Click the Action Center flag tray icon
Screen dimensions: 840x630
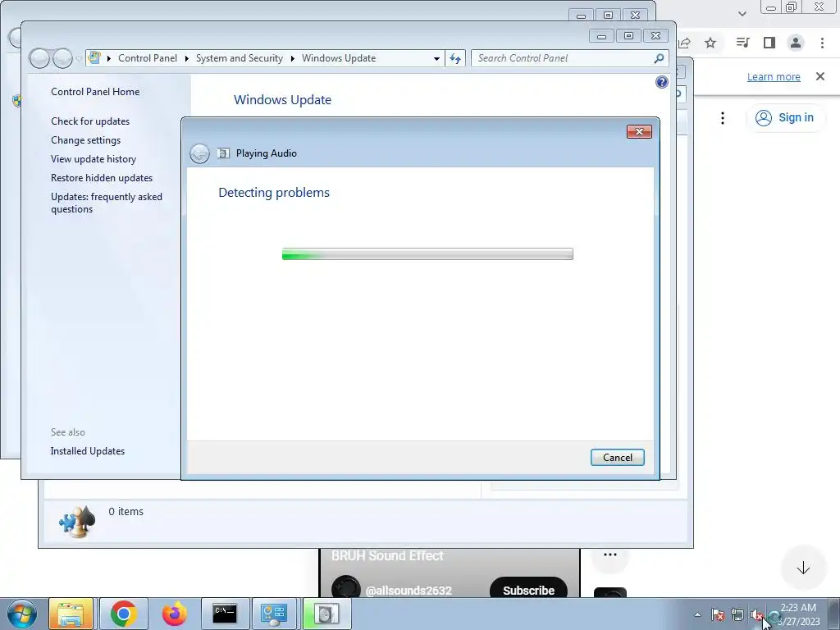719,615
